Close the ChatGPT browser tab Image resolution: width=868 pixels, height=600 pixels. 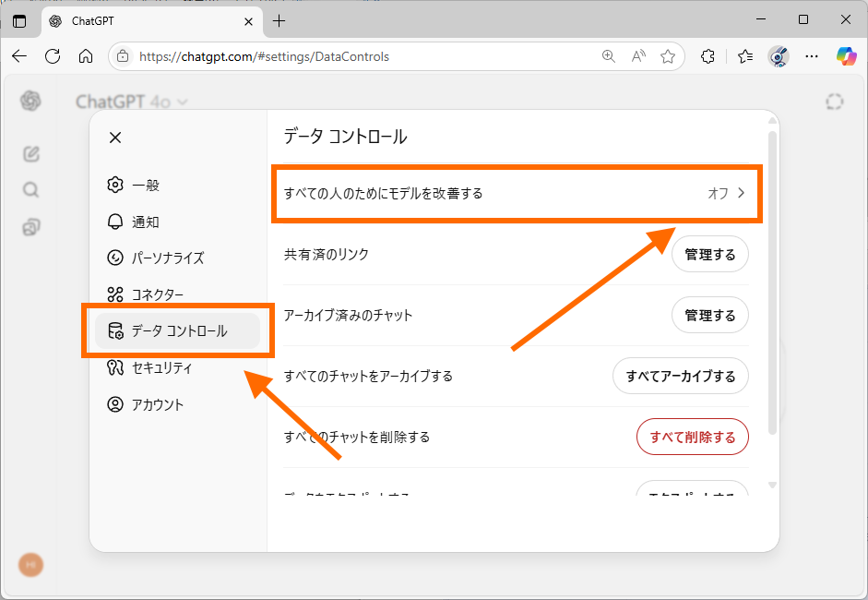coord(248,21)
